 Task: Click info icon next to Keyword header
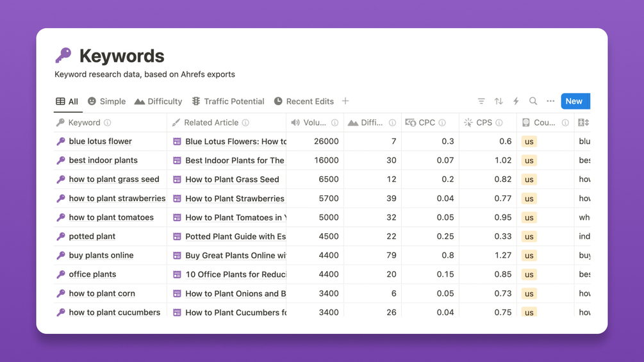(108, 122)
